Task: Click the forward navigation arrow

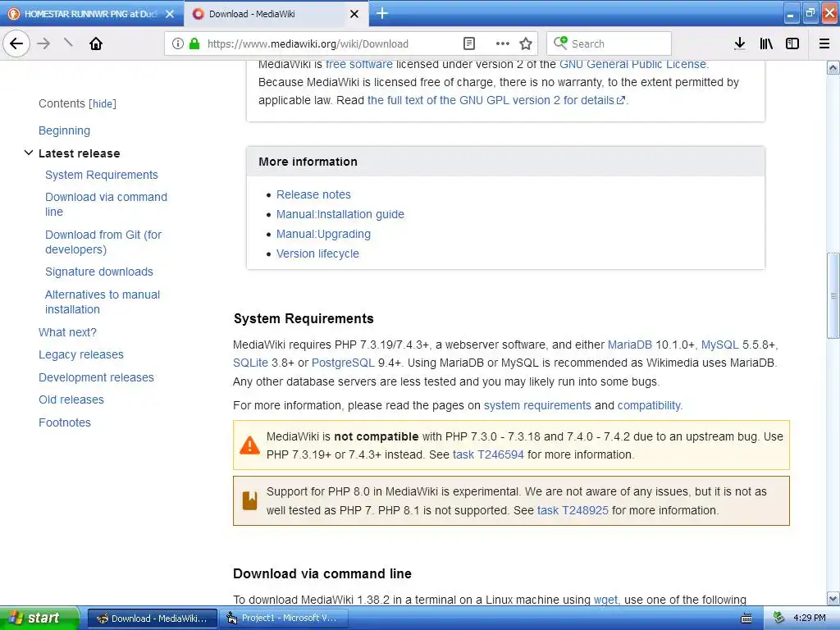Action: [43, 43]
